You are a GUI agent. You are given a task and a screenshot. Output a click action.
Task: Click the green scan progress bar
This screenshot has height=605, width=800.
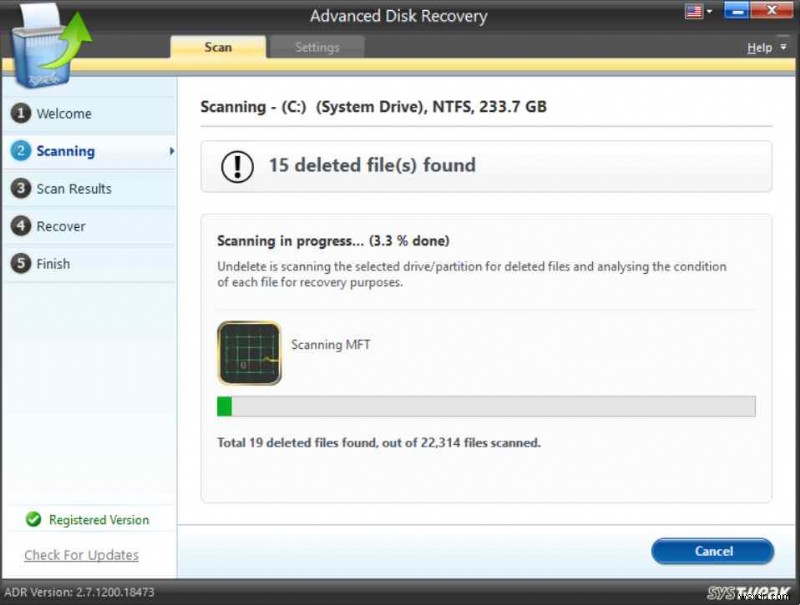pos(223,406)
